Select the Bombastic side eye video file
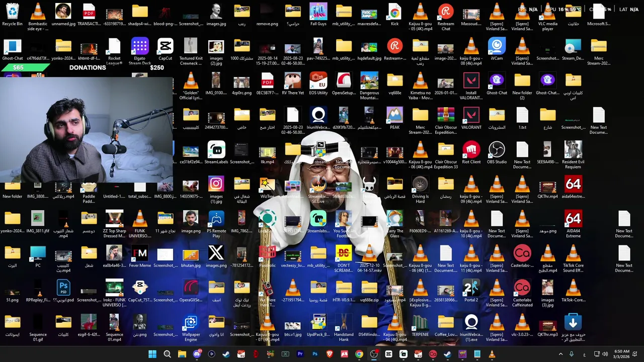Image resolution: width=644 pixels, height=362 pixels. coord(38,18)
